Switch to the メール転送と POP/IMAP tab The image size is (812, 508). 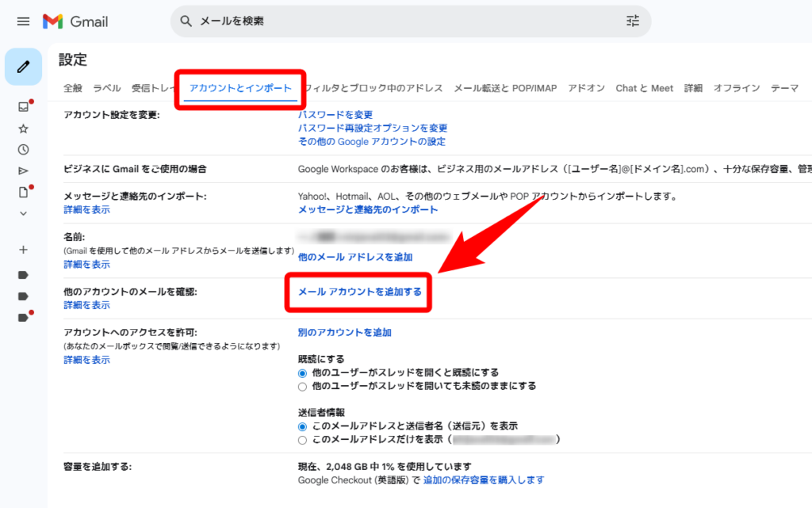pyautogui.click(x=505, y=88)
